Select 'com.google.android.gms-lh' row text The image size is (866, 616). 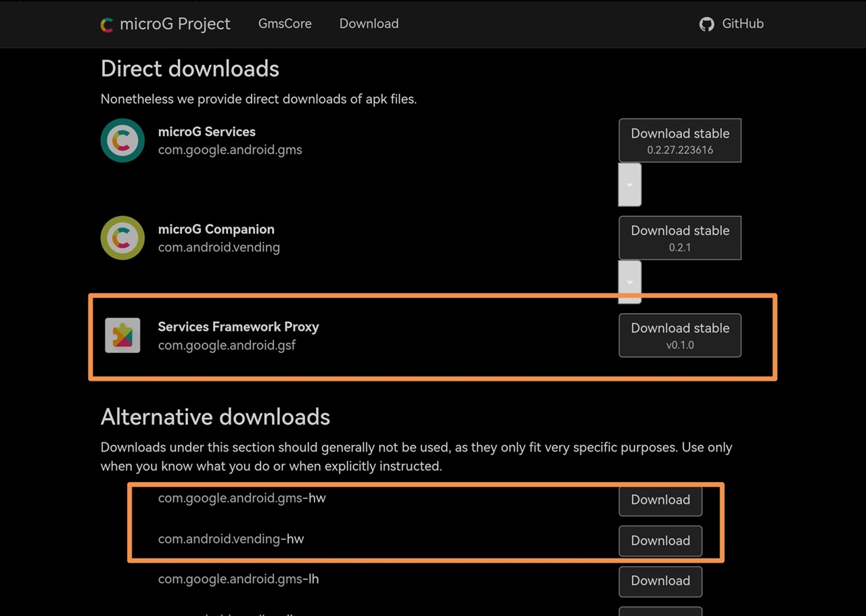tap(239, 579)
